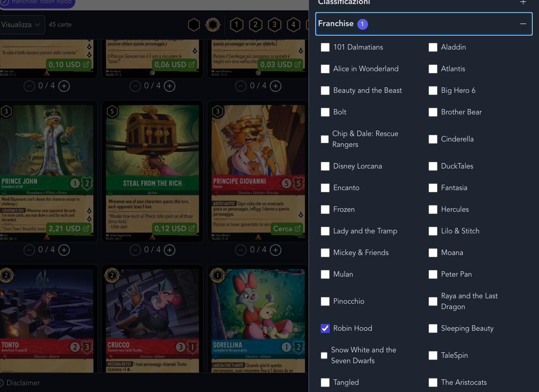
Task: Select the ink cost 3 hexagon filter
Action: 274,25
